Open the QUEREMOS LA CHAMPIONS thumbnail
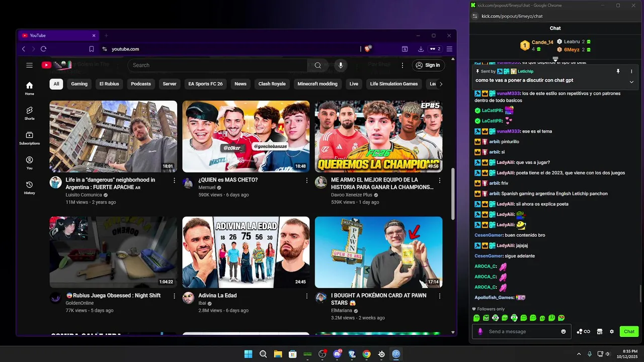 pyautogui.click(x=379, y=136)
